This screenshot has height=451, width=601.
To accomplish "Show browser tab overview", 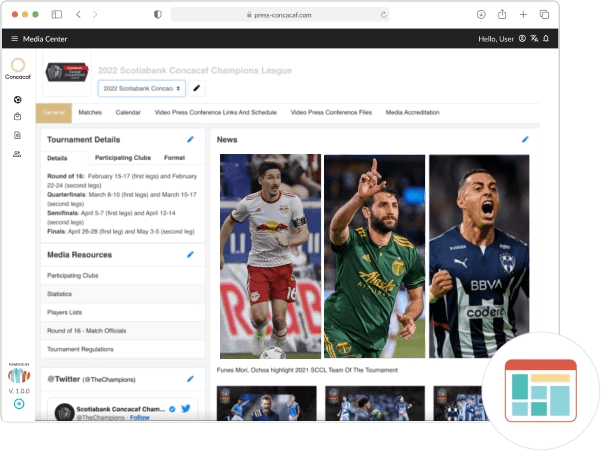I will tap(544, 15).
